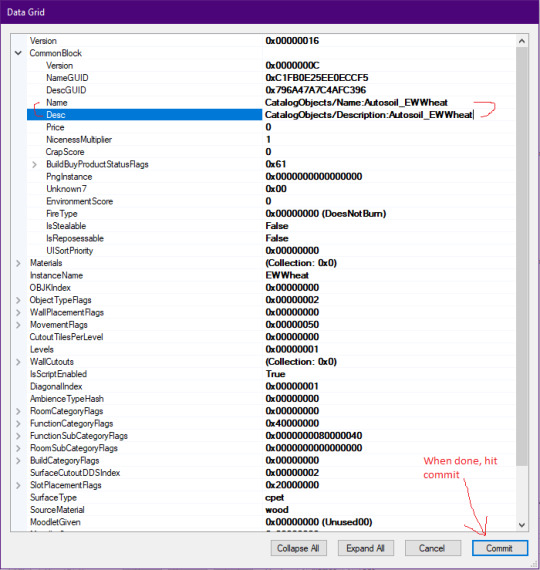Expand BuildCategoryFlags row
The image size is (540, 570).
coord(18,461)
